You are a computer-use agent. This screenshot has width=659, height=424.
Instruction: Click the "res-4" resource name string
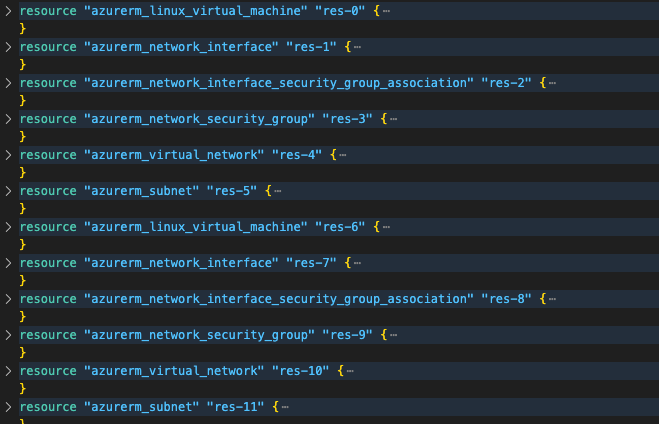click(x=297, y=155)
